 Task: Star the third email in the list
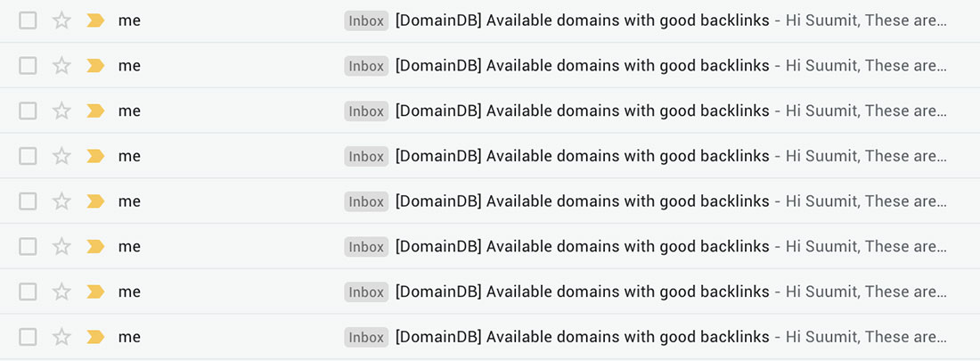pyautogui.click(x=61, y=111)
